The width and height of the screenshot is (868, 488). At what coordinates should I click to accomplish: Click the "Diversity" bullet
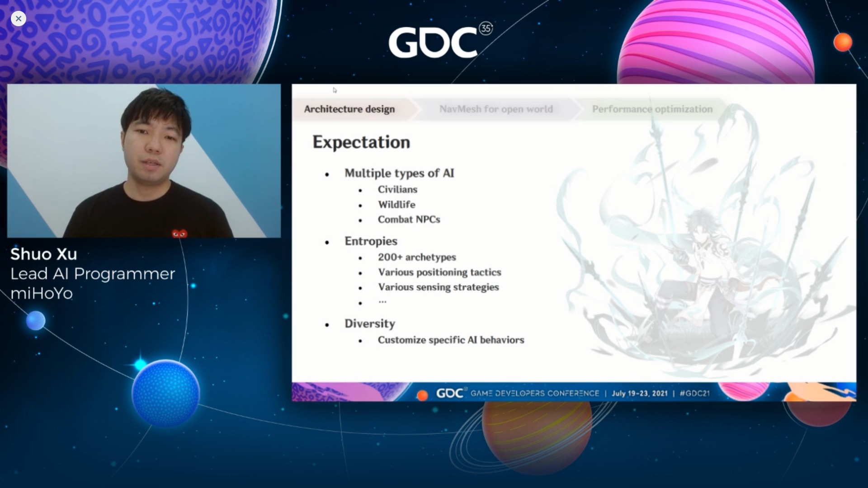pos(370,324)
